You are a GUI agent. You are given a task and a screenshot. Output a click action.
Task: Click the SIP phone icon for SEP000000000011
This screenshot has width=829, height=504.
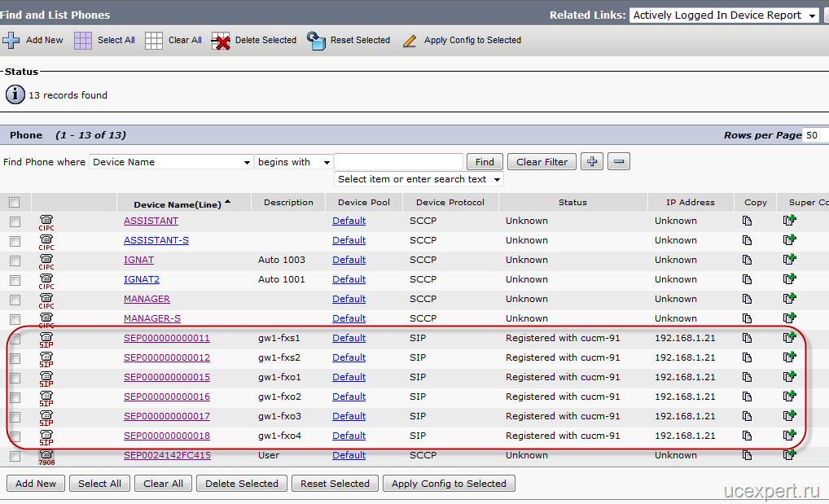(46, 340)
